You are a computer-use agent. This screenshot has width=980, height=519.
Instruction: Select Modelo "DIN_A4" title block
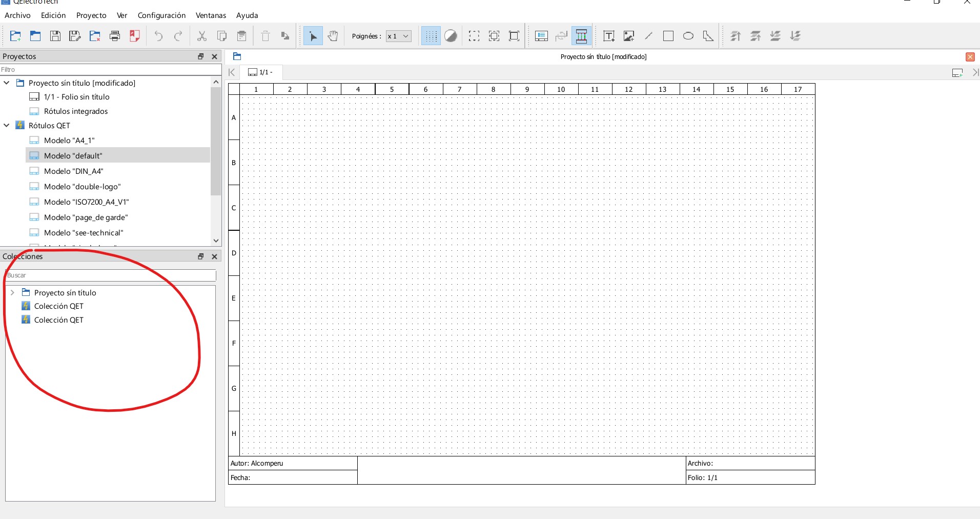pos(73,171)
